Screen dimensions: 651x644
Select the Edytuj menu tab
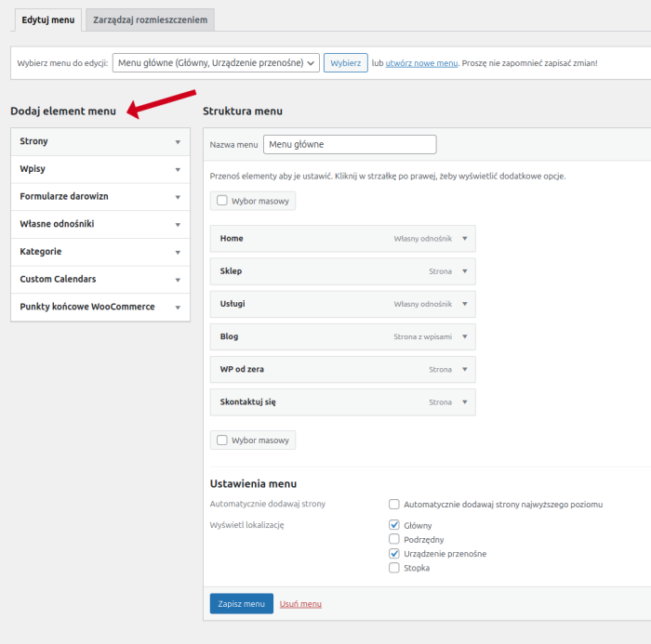point(47,20)
